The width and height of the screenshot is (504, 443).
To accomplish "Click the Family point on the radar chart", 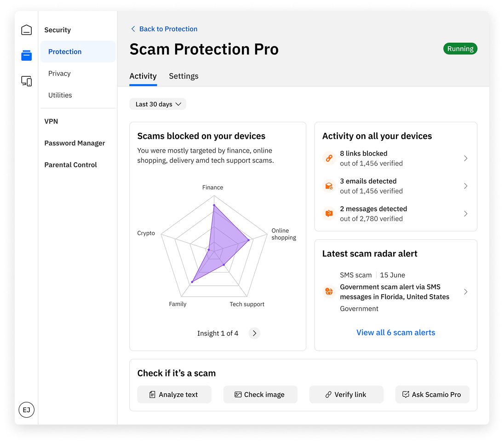I will (192, 282).
